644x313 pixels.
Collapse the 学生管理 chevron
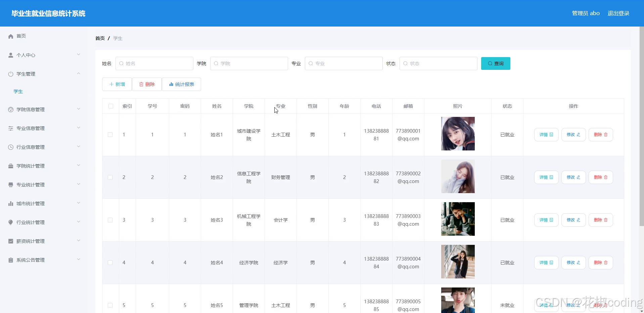coord(79,73)
